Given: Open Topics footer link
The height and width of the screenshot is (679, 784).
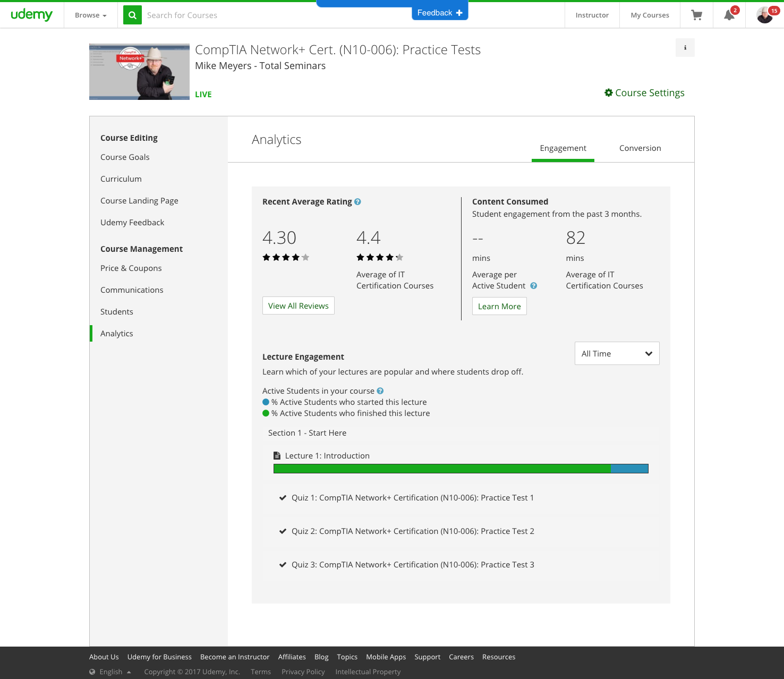Looking at the screenshot, I should [x=347, y=657].
